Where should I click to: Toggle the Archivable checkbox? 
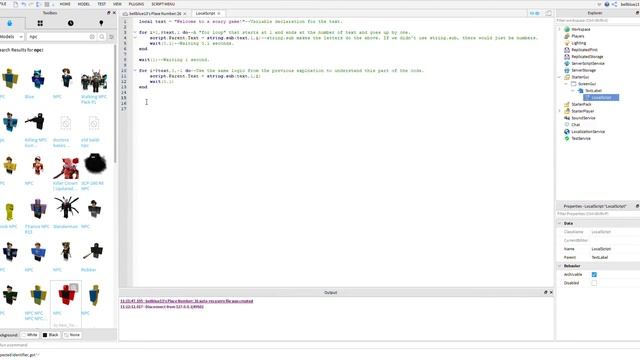tap(594, 274)
